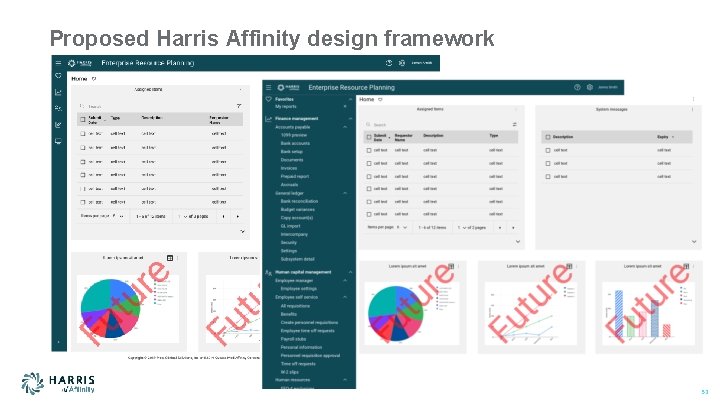Show table view on front window bar chart
This screenshot has width=720, height=405.
pos(686,266)
